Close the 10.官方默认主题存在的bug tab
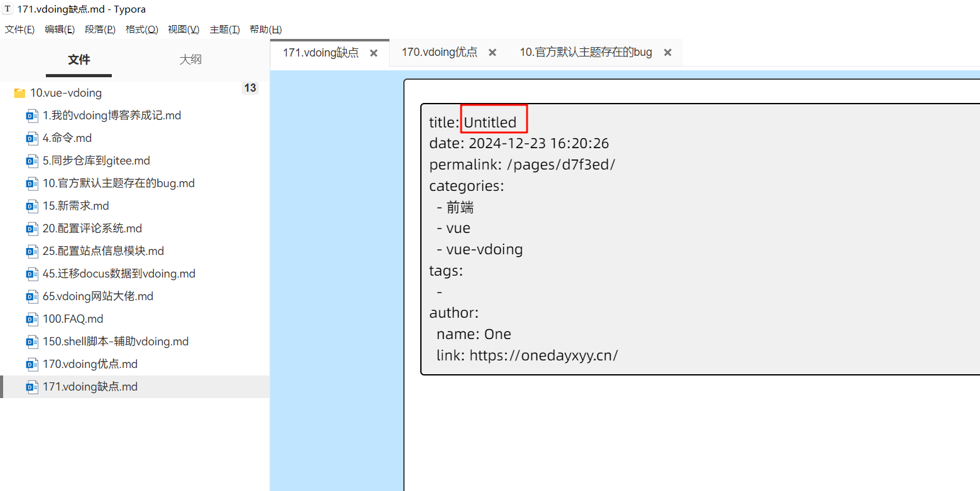This screenshot has width=980, height=491. (x=668, y=53)
